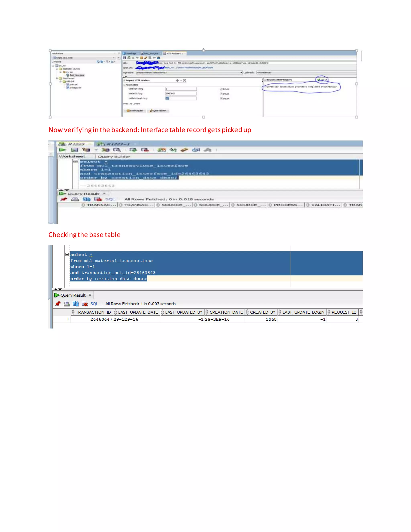Switch to Rest_Java.java tab
The width and height of the screenshot is (411, 532).
pyautogui.click(x=150, y=53)
